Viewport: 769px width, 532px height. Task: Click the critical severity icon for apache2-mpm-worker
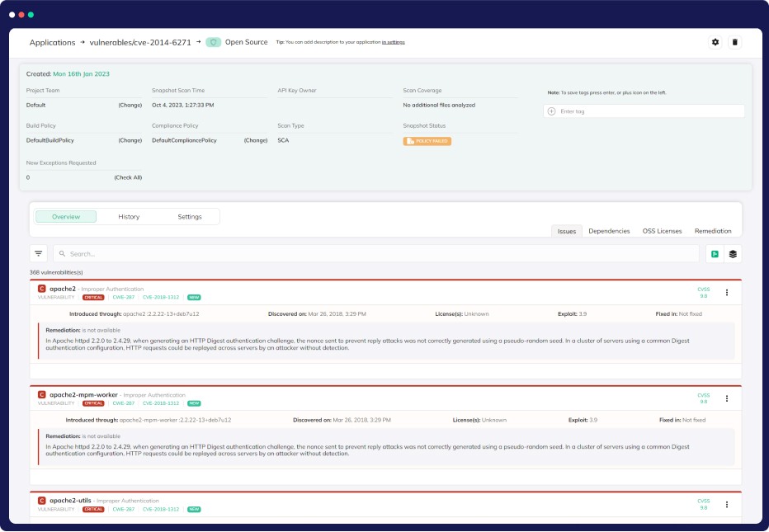(x=41, y=395)
